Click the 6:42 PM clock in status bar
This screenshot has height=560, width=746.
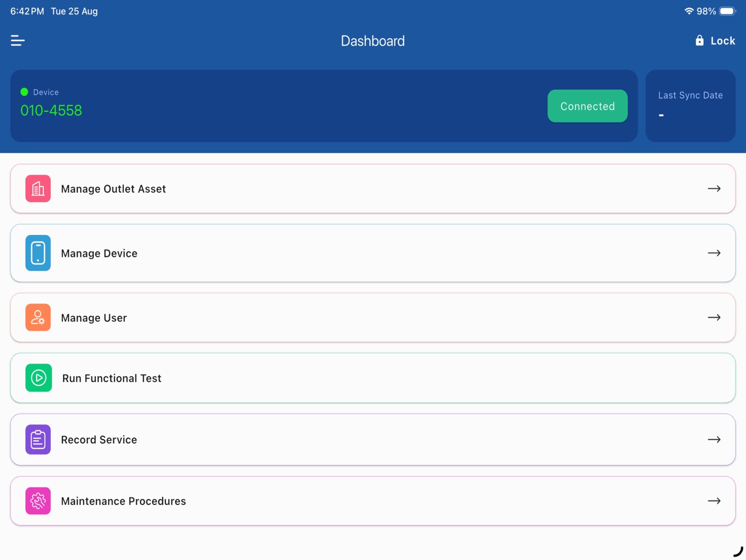27,11
